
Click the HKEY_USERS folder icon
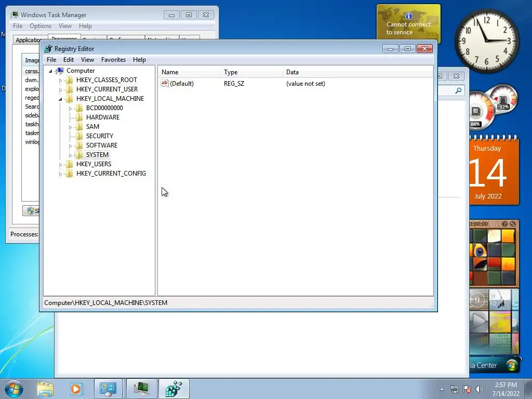(x=69, y=164)
